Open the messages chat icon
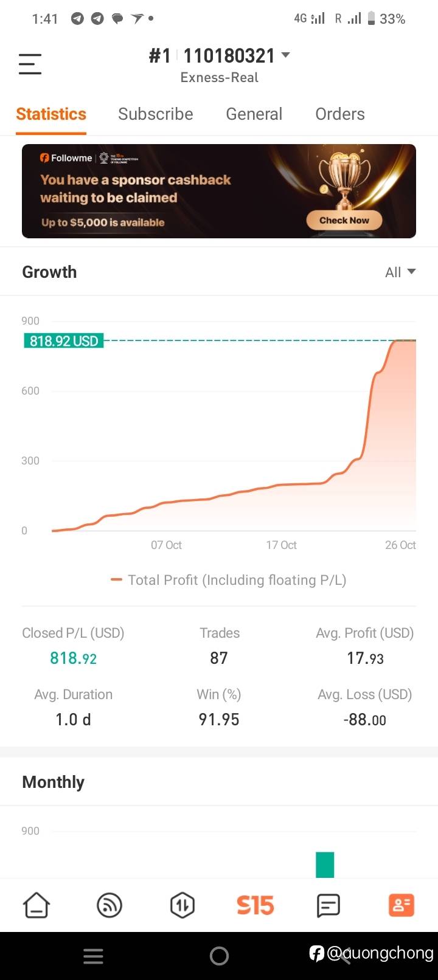The width and height of the screenshot is (438, 980). 328,905
